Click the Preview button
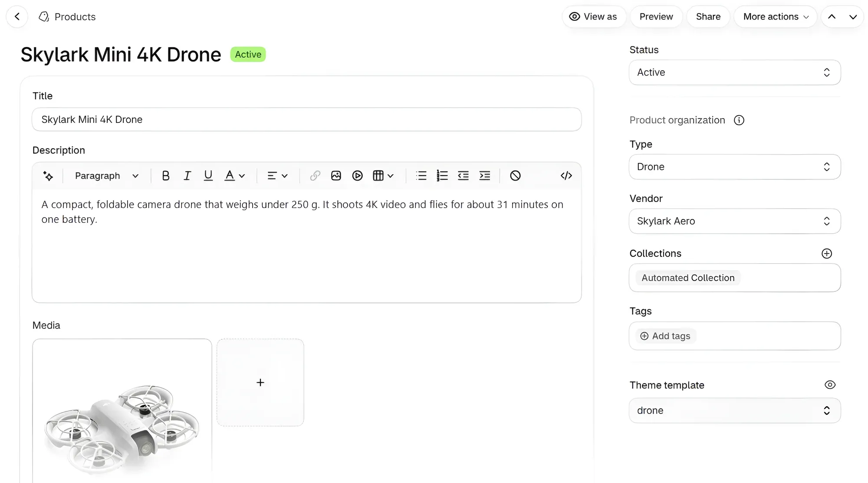Screen dimensions: 868x483 (x=656, y=17)
